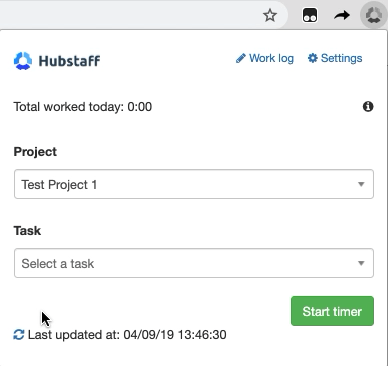This screenshot has width=388, height=366.
Task: Click the bookmark star icon
Action: coord(270,15)
